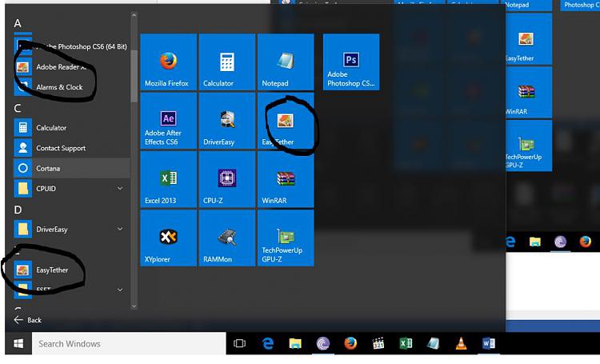Open the Notepad tile in the Start menu

286,62
